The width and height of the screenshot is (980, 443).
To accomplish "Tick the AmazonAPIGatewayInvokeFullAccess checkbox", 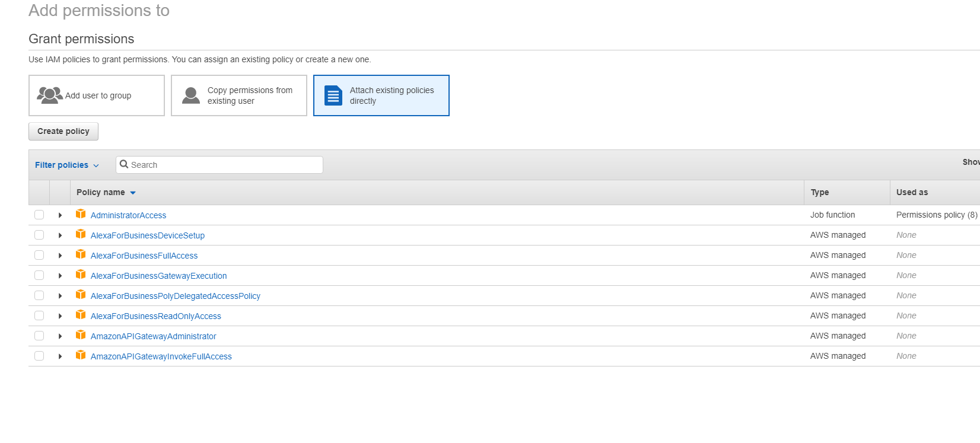I will (39, 356).
